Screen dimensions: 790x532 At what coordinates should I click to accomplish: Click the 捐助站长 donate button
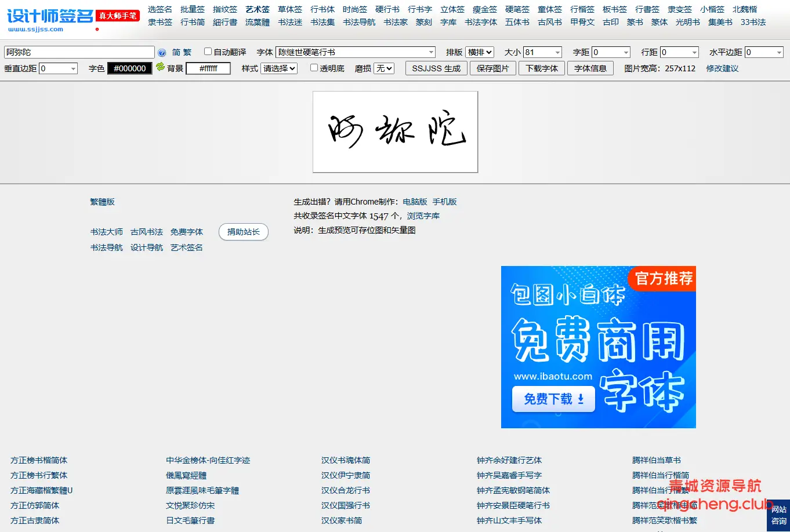[x=243, y=232]
